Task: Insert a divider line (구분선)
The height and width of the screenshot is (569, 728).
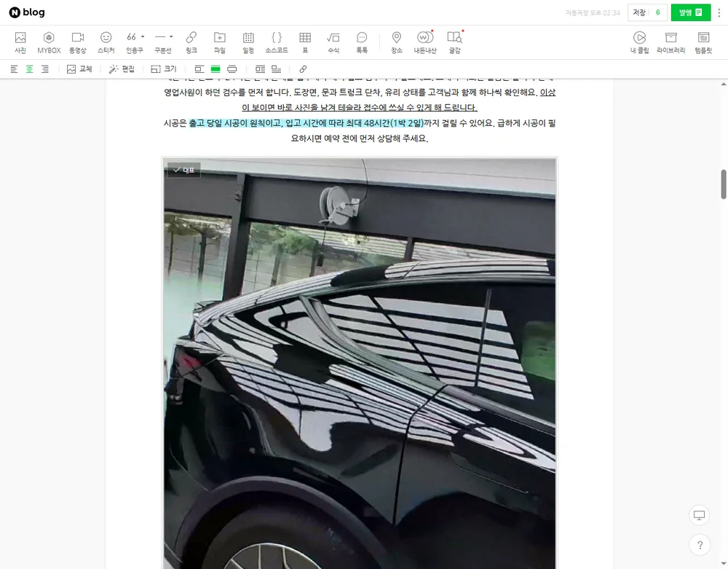Action: pyautogui.click(x=161, y=42)
